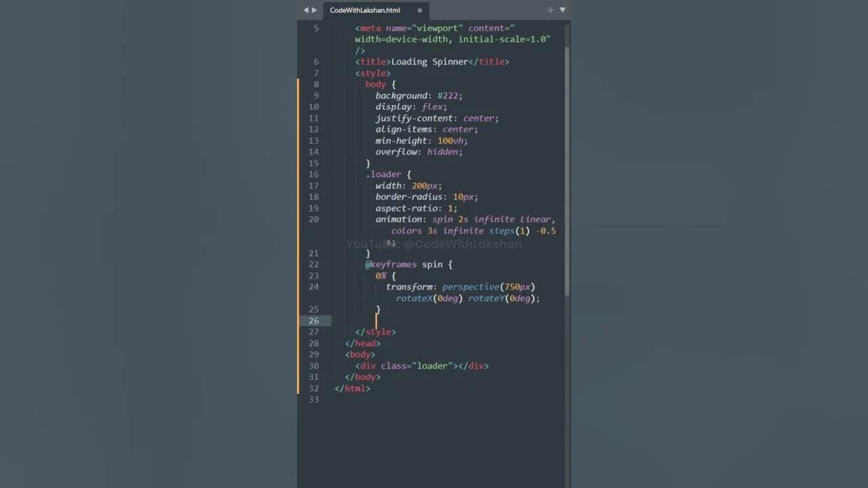Image resolution: width=868 pixels, height=488 pixels.
Task: Click '@keyframes' keyword on line 22
Action: (391, 264)
